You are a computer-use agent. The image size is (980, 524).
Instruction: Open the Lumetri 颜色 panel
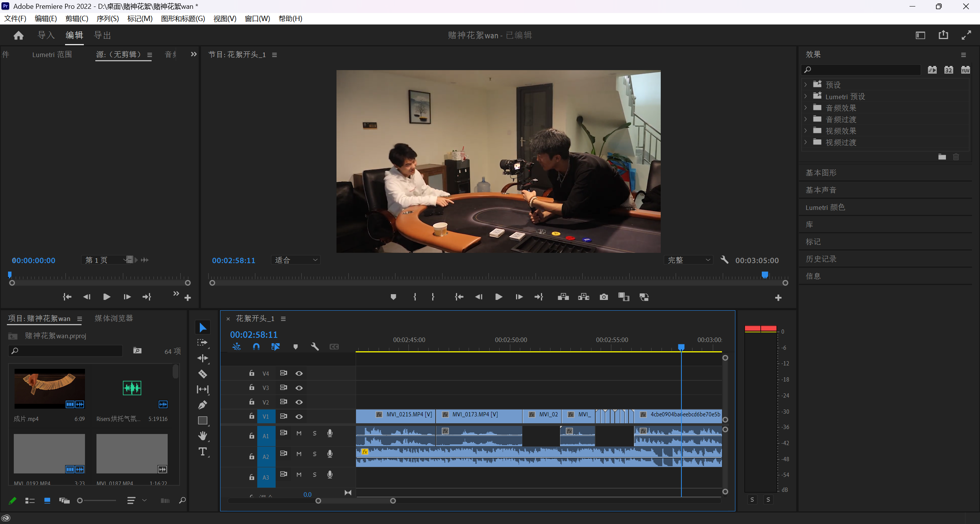pyautogui.click(x=825, y=207)
